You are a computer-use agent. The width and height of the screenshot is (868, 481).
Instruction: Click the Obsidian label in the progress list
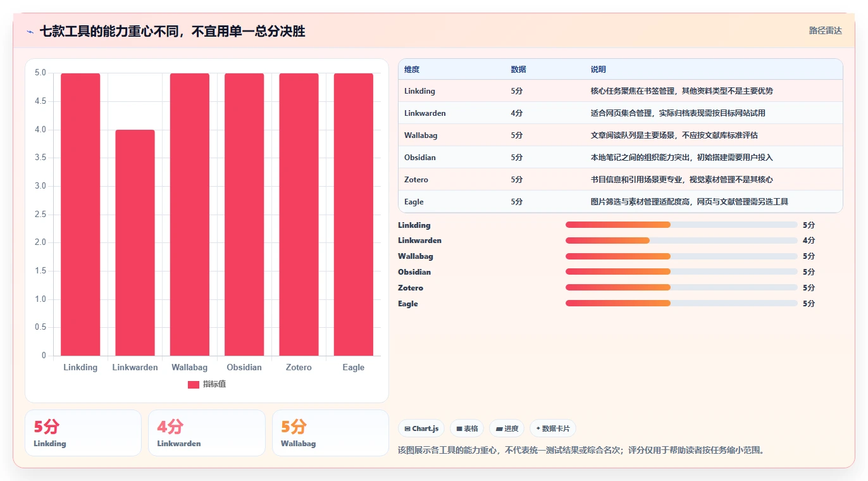pyautogui.click(x=414, y=272)
